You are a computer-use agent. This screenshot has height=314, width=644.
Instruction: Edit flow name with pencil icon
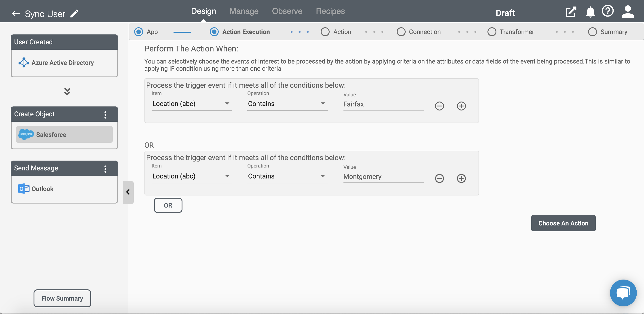pos(74,13)
